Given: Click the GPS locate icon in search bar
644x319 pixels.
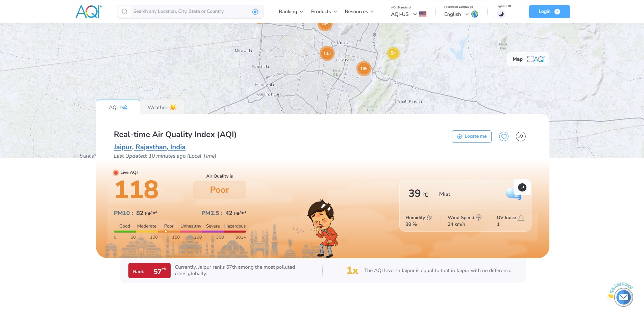Looking at the screenshot, I should point(255,12).
